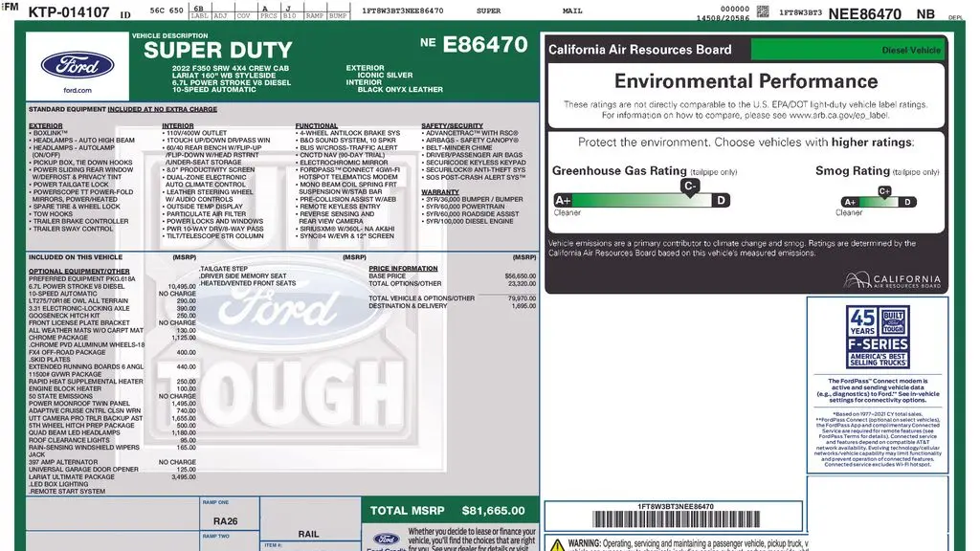Select the NB code at top right
The width and height of the screenshot is (980, 551).
click(925, 13)
